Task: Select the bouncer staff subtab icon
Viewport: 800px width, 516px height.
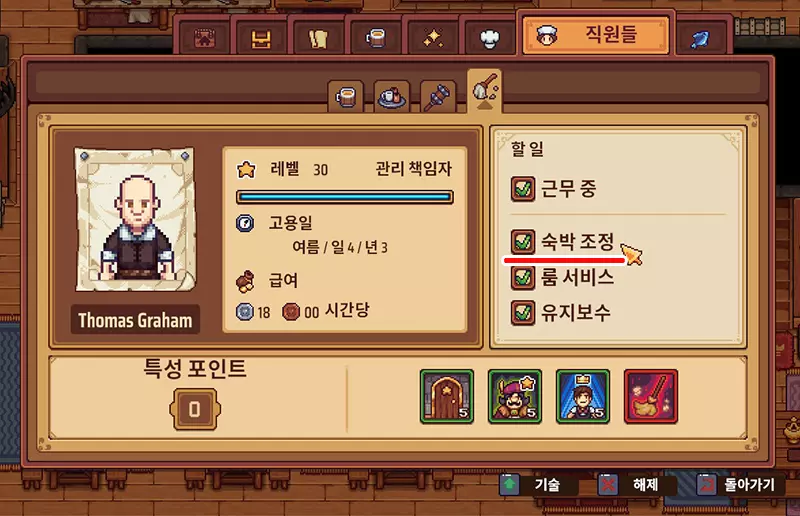Action: [438, 96]
